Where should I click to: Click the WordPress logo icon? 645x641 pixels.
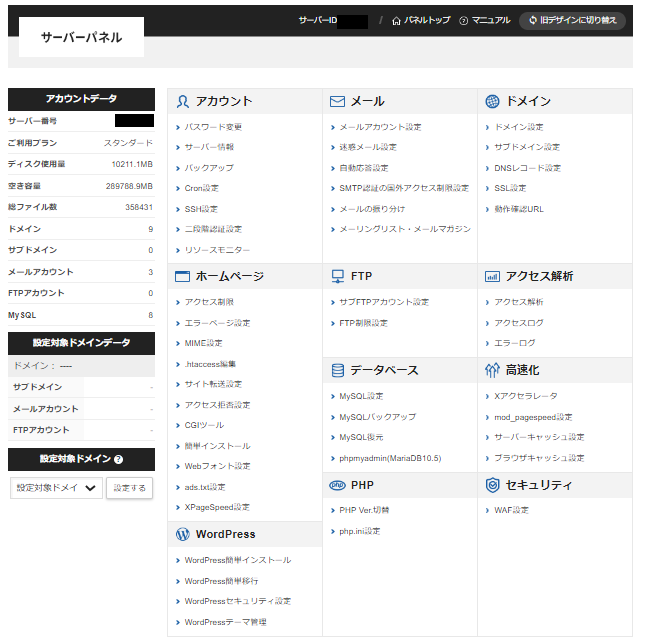182,534
